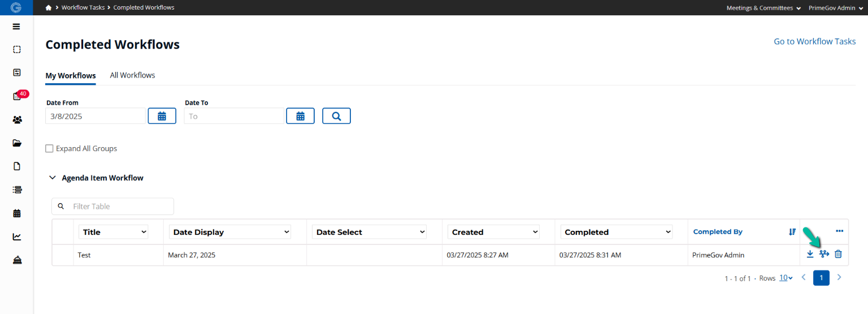Open the three-dot column options menu
868x314 pixels.
click(839, 231)
